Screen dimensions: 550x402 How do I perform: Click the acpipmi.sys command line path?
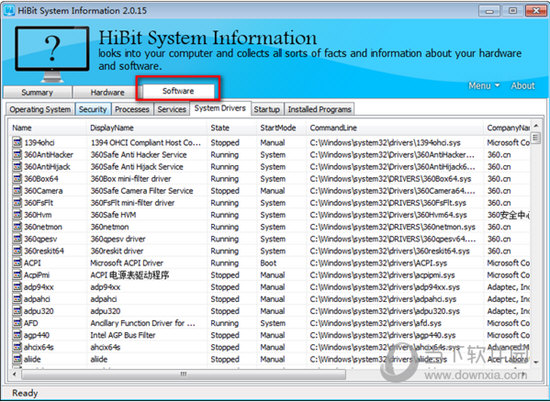[x=382, y=275]
